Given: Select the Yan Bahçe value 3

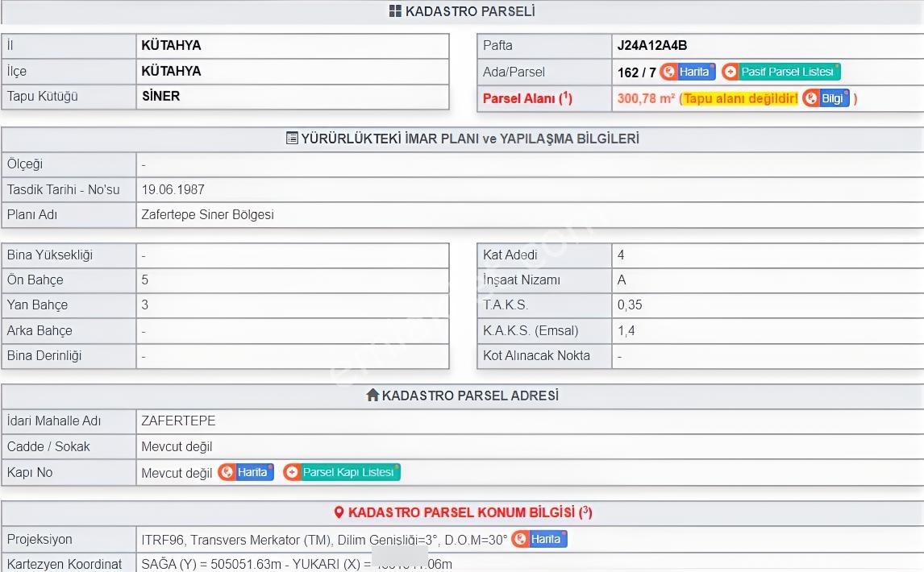Looking at the screenshot, I should [x=145, y=305].
